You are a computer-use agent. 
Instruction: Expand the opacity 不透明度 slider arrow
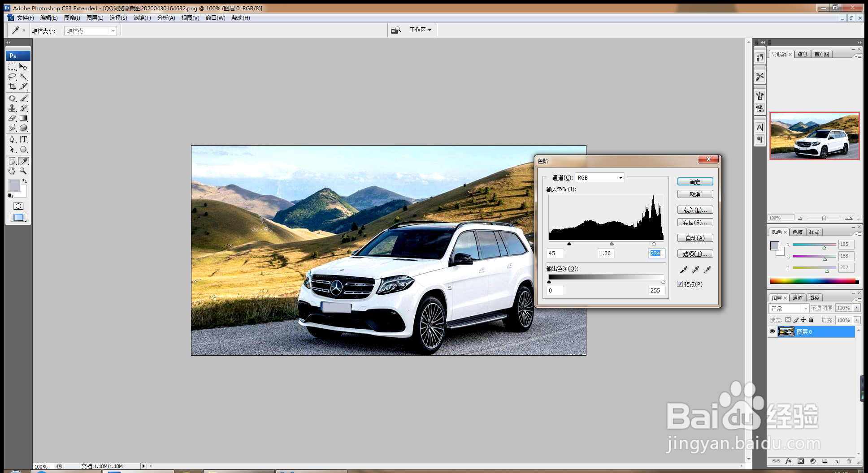(857, 308)
